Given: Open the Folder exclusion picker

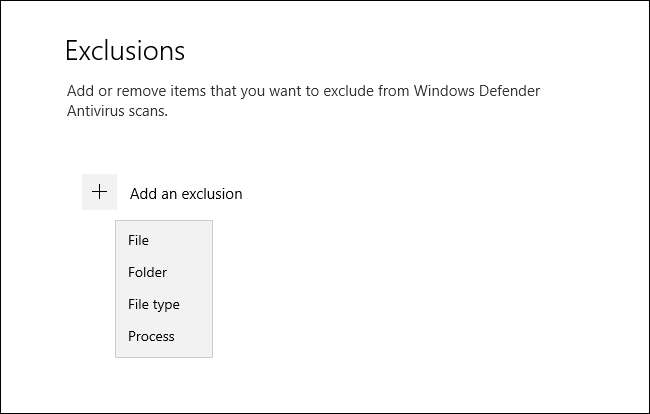Looking at the screenshot, I should [147, 272].
